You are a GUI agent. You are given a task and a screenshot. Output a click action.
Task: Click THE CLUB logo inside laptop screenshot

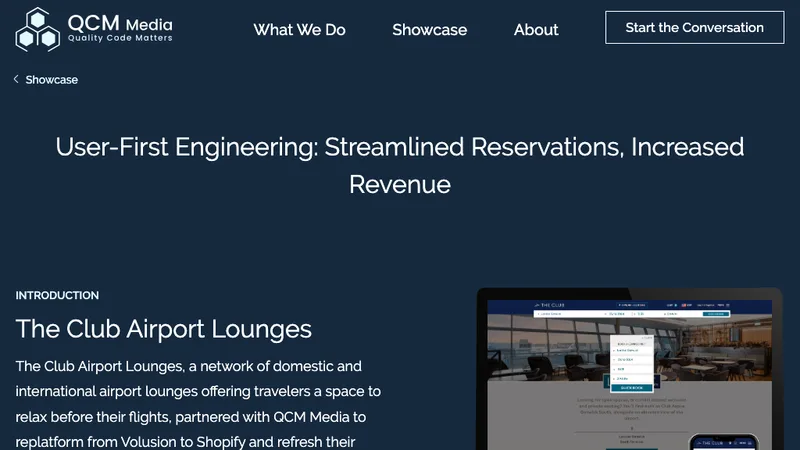(x=549, y=305)
